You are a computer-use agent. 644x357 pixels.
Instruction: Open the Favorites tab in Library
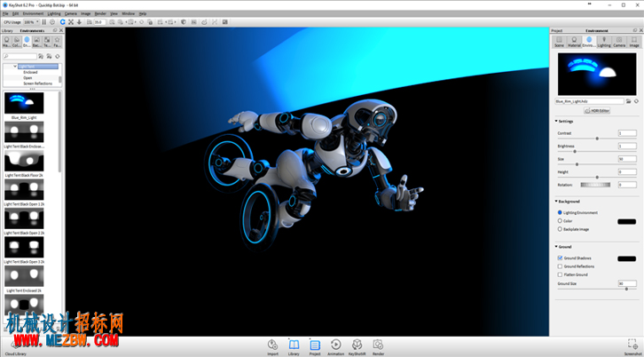[57, 42]
